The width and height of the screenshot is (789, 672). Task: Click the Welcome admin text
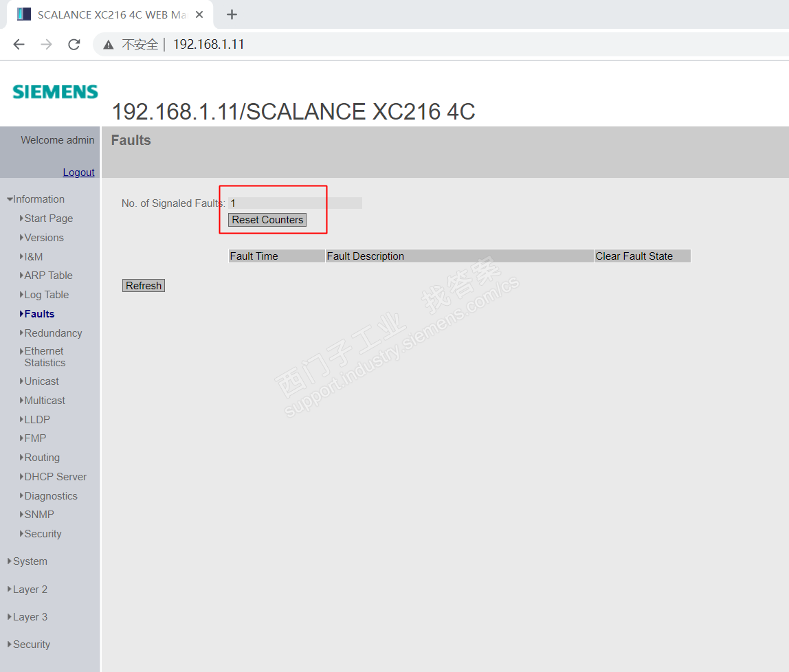(x=57, y=140)
